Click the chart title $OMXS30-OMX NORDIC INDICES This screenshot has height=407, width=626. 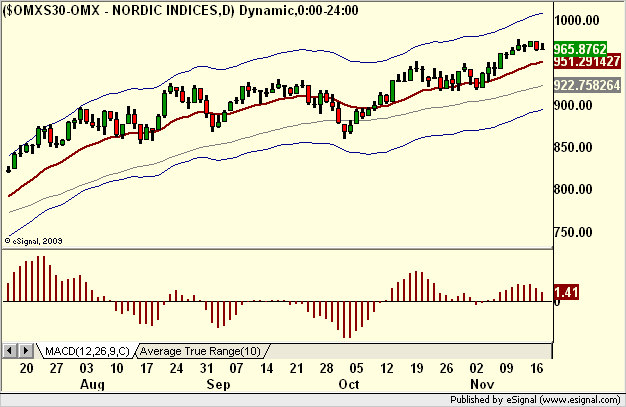[180, 10]
